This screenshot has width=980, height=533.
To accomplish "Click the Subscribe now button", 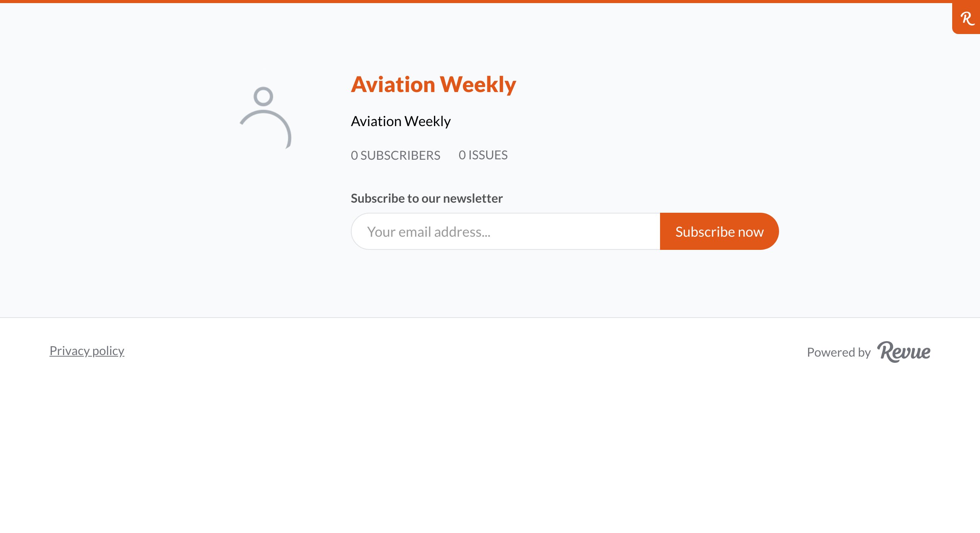I will [719, 231].
